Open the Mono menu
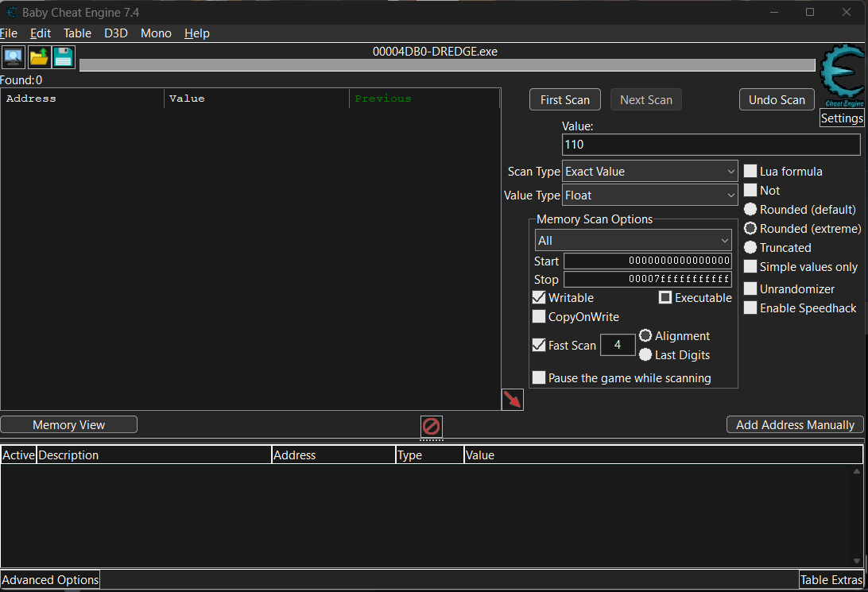Image resolution: width=868 pixels, height=592 pixels. pos(156,33)
